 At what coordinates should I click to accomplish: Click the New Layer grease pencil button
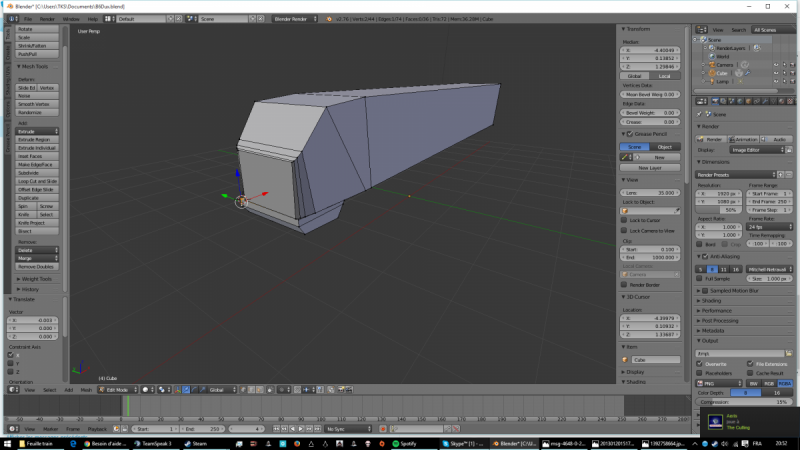650,167
